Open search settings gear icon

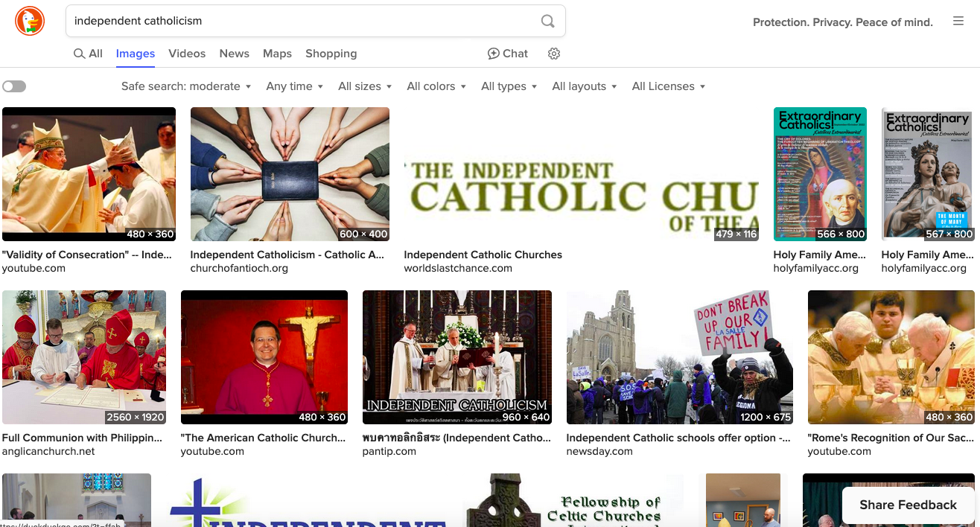pyautogui.click(x=554, y=54)
